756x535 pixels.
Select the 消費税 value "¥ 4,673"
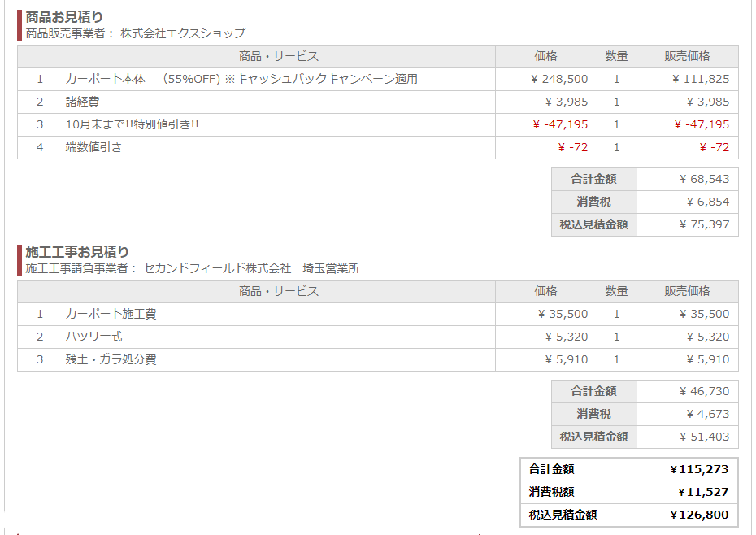[708, 414]
